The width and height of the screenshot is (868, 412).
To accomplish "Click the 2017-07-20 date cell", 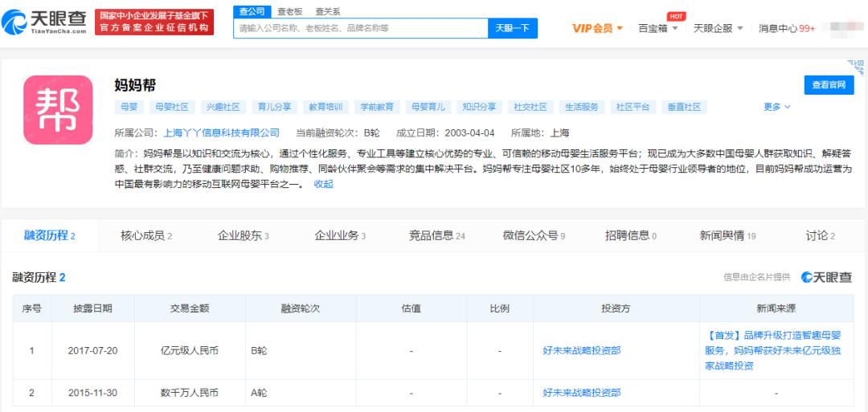I will click(x=93, y=351).
